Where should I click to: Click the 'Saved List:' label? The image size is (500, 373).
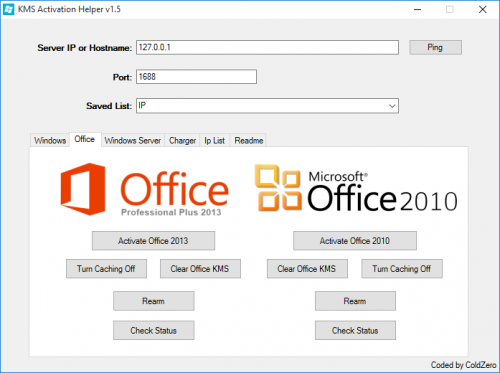click(x=109, y=106)
